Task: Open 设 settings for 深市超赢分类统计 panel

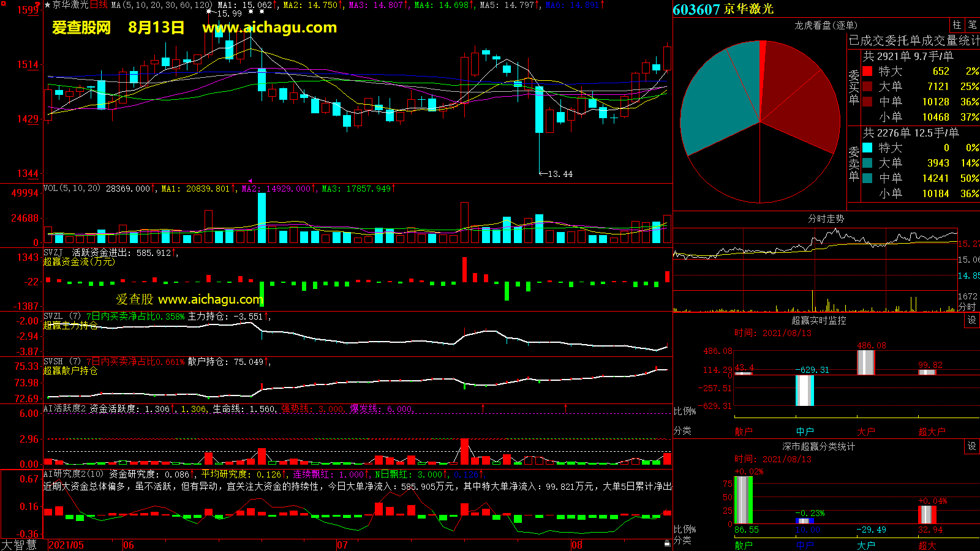Action: 972,446
